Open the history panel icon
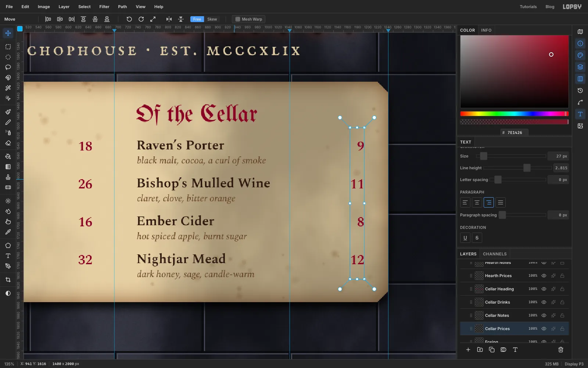This screenshot has height=368, width=588. coord(580,91)
